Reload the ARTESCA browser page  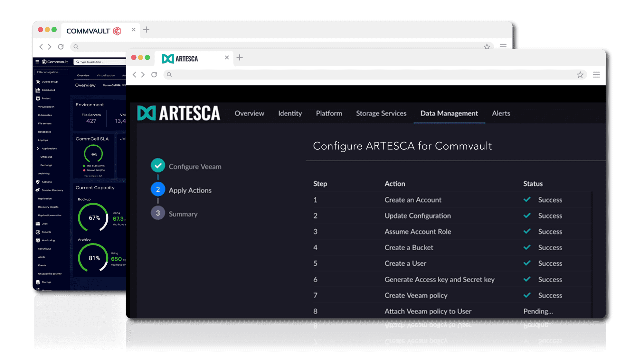pos(154,75)
